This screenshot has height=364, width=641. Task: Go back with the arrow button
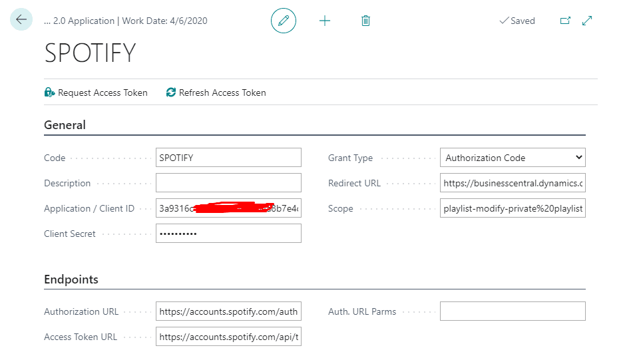click(x=21, y=19)
